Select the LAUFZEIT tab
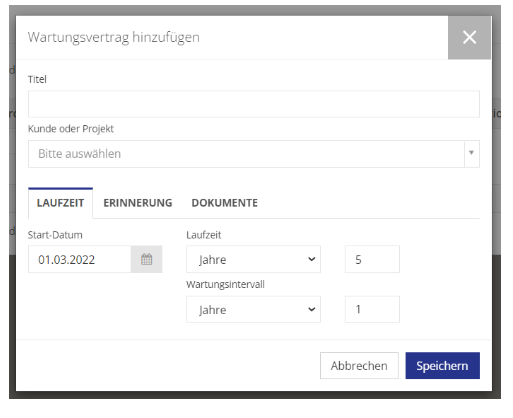This screenshot has height=418, width=513. click(60, 203)
